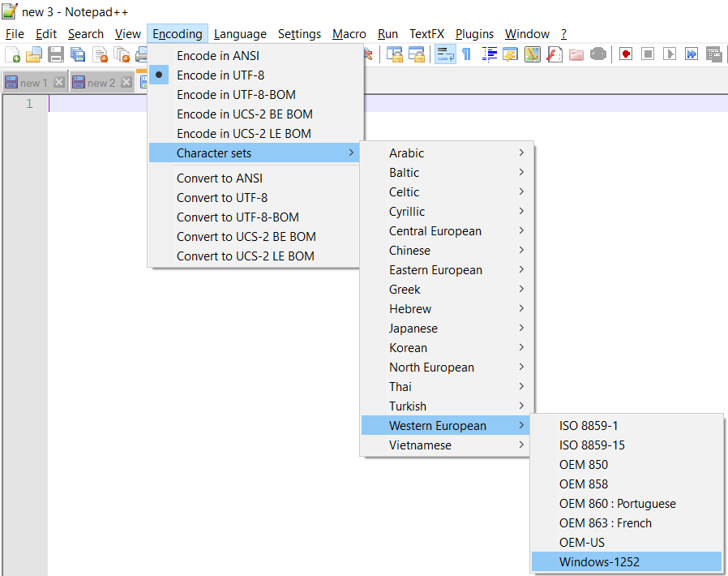Screen dimensions: 728x576
Task: Click the Save Recorded Macro icon
Action: (x=713, y=54)
